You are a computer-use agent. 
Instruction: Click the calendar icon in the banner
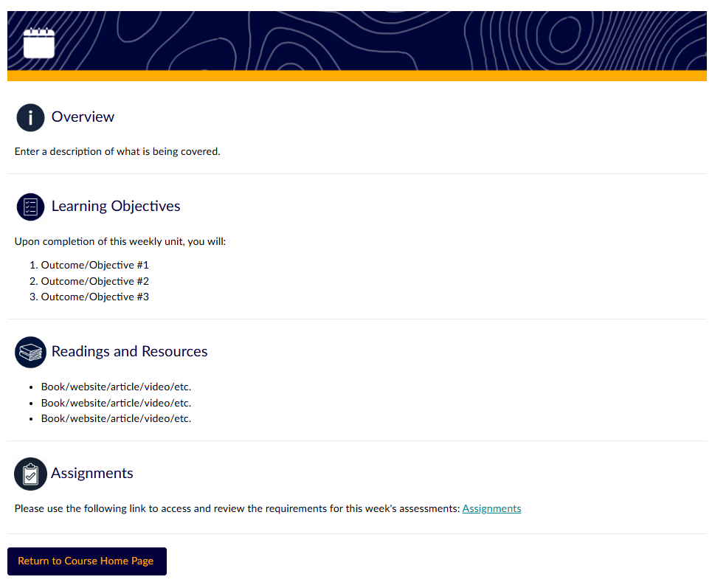(x=39, y=43)
